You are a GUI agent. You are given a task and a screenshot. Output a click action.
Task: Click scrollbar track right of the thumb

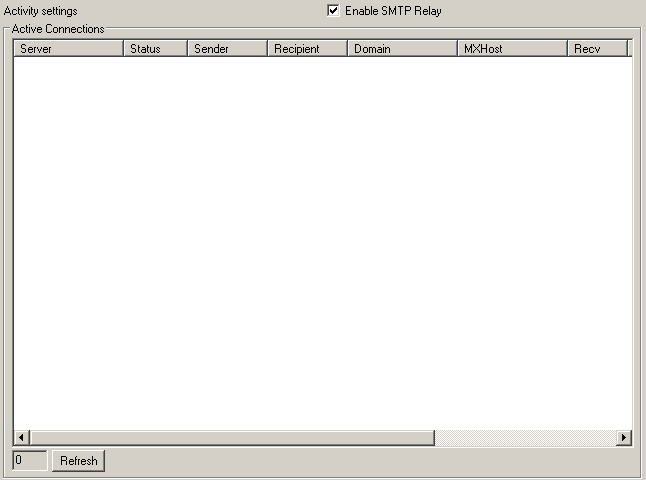click(525, 438)
